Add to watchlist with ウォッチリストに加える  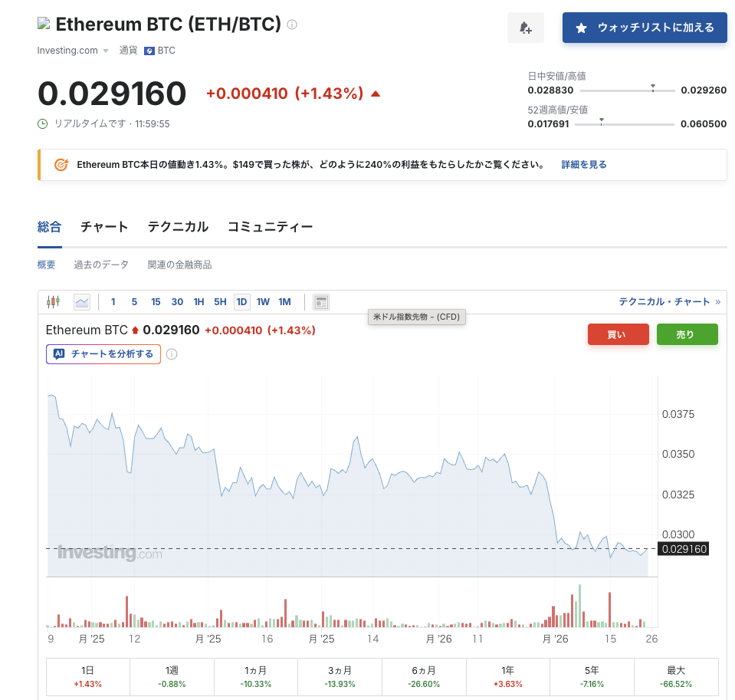(x=645, y=28)
